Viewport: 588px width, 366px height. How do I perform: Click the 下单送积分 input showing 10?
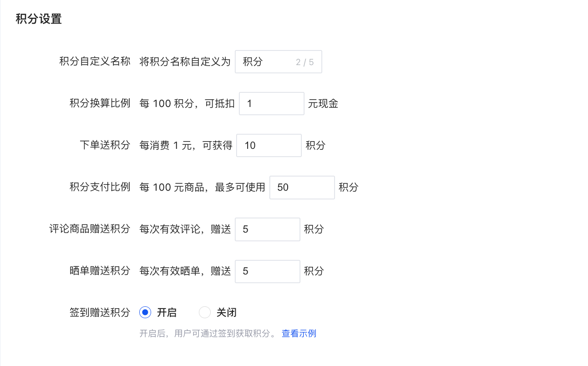point(269,146)
